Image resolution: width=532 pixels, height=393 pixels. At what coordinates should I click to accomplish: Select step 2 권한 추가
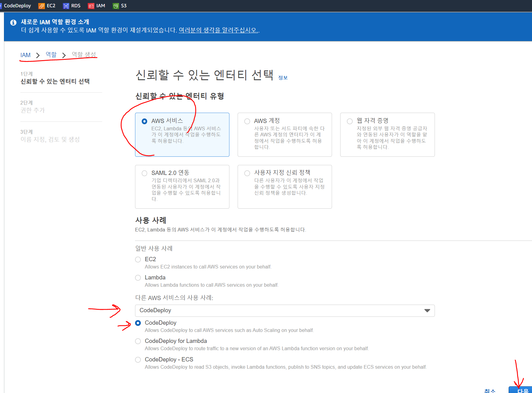32,110
